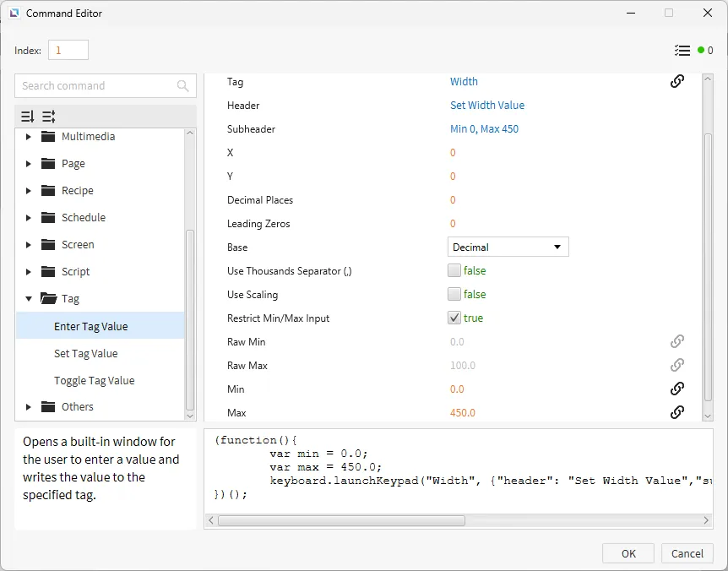The height and width of the screenshot is (571, 728).
Task: Uncheck Restrict Min/Max Input checkbox
Action: click(454, 318)
